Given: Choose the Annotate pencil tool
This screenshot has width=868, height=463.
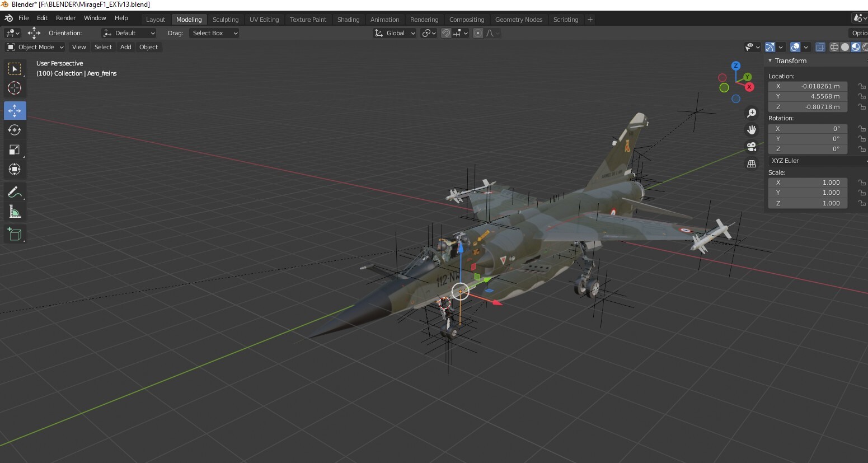Looking at the screenshot, I should (x=15, y=192).
